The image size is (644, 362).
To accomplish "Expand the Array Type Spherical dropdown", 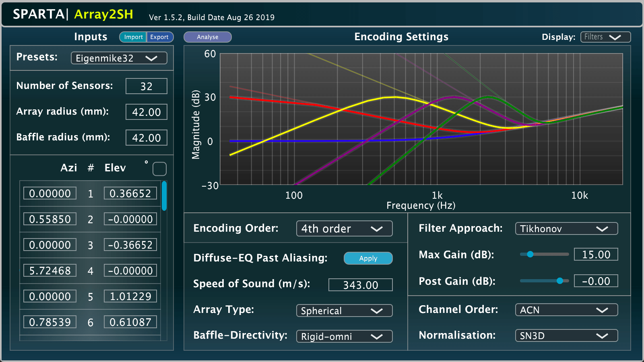I will click(344, 311).
